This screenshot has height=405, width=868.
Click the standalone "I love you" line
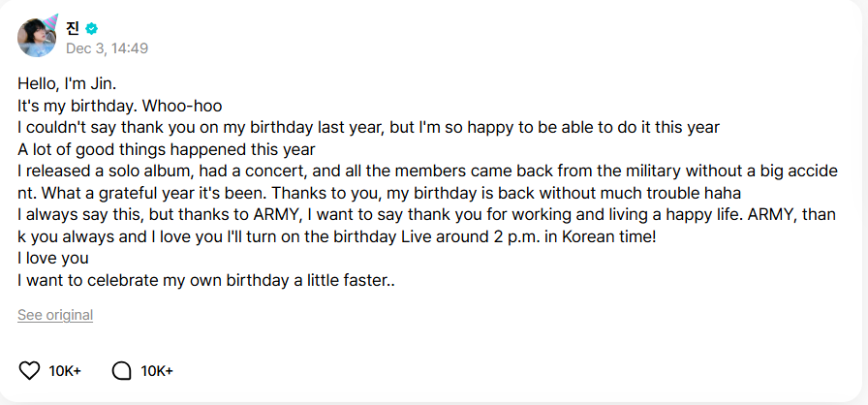coord(53,259)
